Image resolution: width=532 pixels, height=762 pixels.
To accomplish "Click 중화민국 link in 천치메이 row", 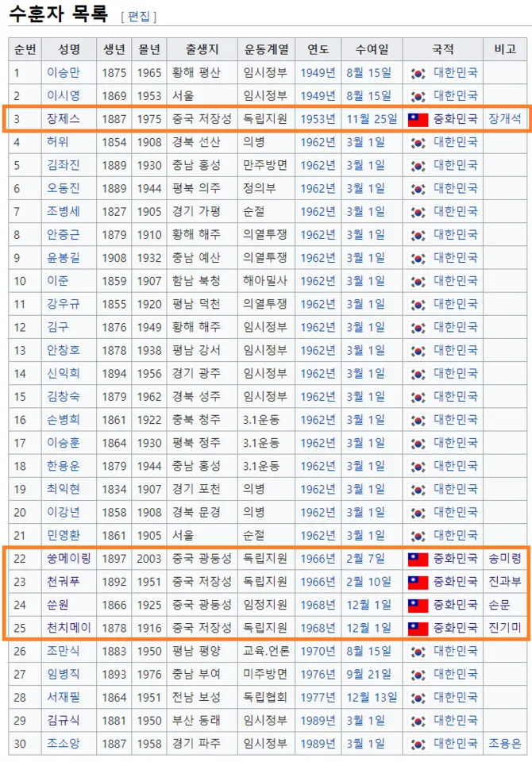I will click(x=455, y=628).
